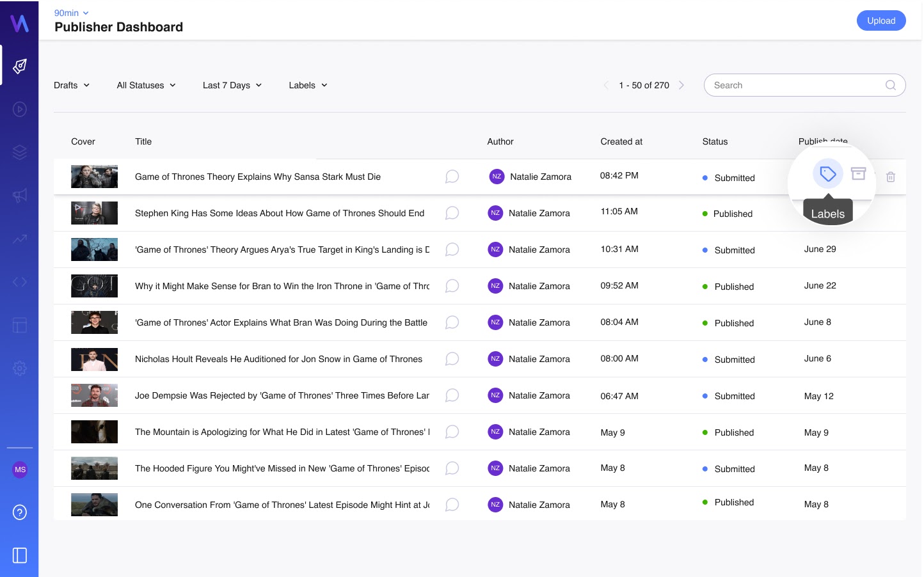Open the All Statuses dropdown
The height and width of the screenshot is (577, 924).
(146, 85)
